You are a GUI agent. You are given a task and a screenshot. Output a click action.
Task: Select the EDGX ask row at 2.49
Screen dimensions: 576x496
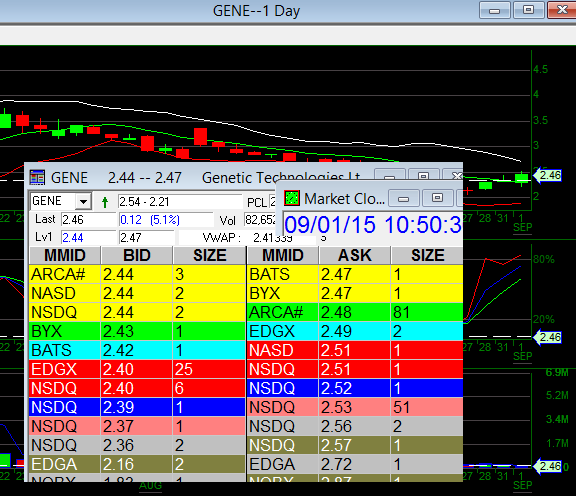click(x=355, y=331)
